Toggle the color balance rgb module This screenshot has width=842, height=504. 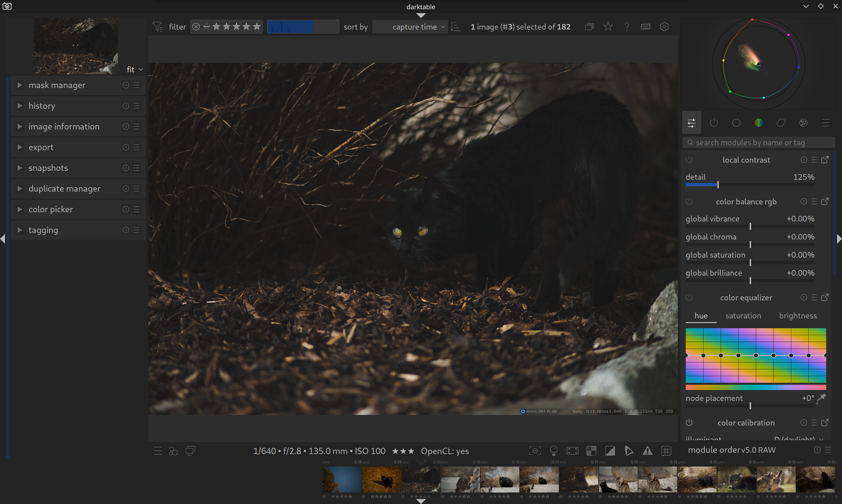689,201
